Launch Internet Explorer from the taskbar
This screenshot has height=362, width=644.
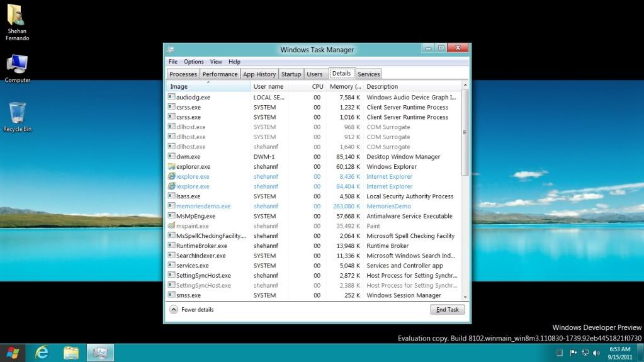[x=42, y=353]
